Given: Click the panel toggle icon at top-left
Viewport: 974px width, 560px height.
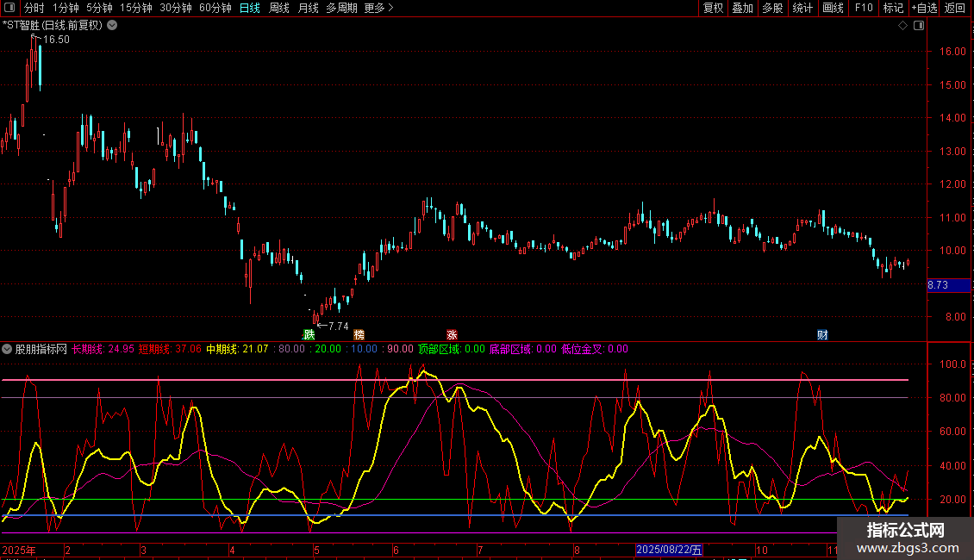Looking at the screenshot, I should pyautogui.click(x=9, y=8).
